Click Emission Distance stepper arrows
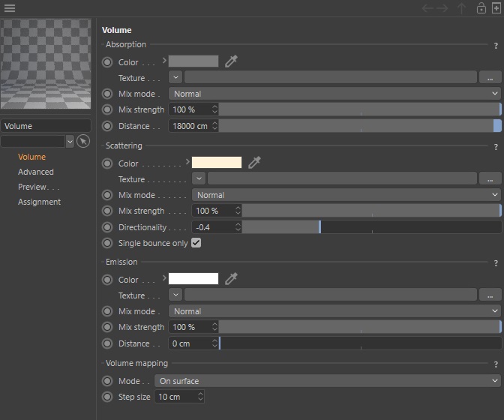 (x=215, y=343)
